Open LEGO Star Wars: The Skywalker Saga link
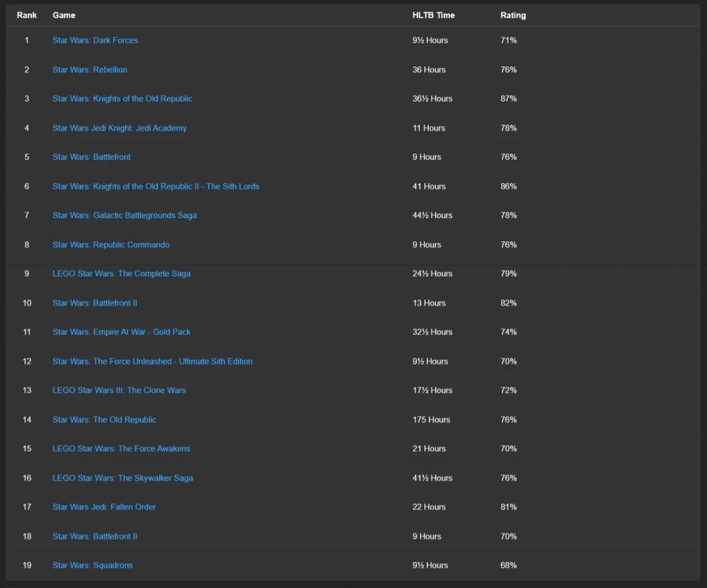 (122, 477)
